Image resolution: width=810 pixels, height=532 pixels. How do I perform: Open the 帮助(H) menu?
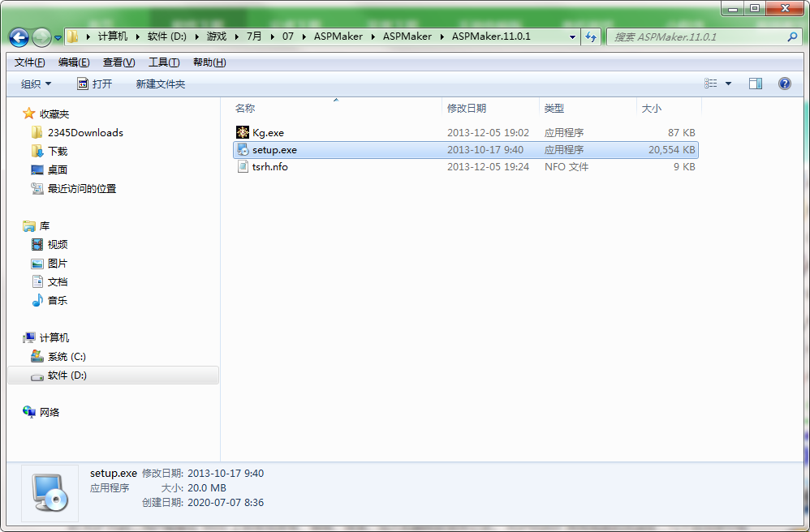[209, 62]
